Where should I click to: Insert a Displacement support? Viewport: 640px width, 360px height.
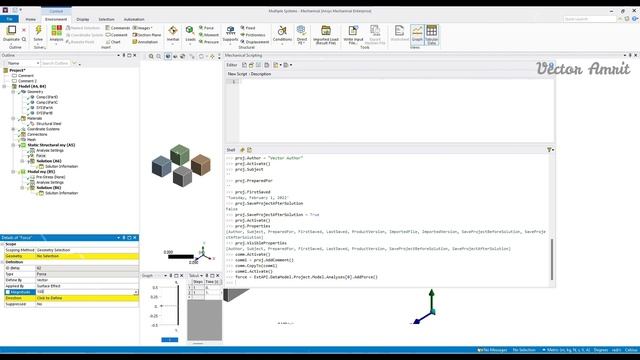[255, 42]
